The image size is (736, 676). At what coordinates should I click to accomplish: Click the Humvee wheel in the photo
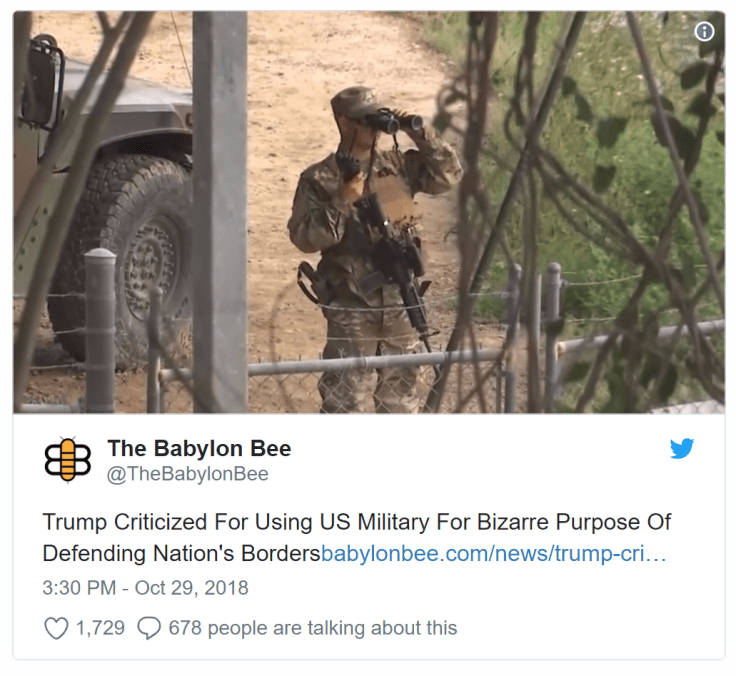[124, 263]
